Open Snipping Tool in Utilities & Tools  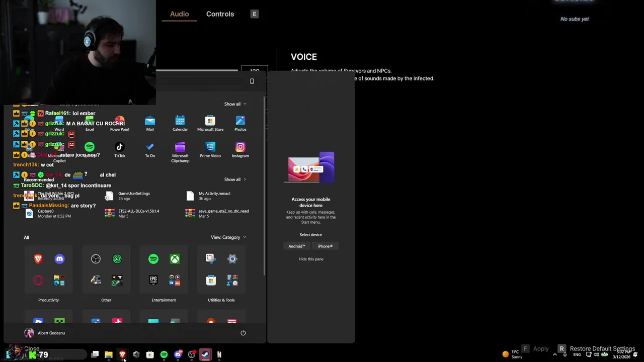(210, 259)
